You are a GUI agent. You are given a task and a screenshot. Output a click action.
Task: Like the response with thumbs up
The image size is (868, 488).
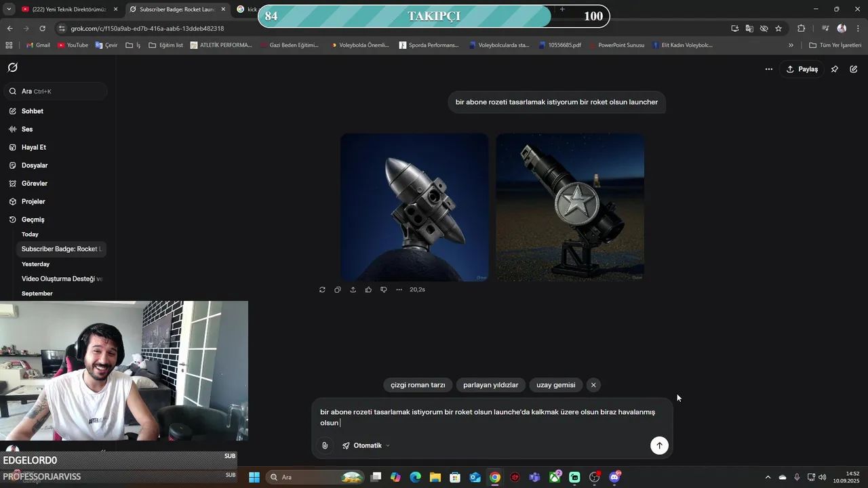[x=368, y=289]
